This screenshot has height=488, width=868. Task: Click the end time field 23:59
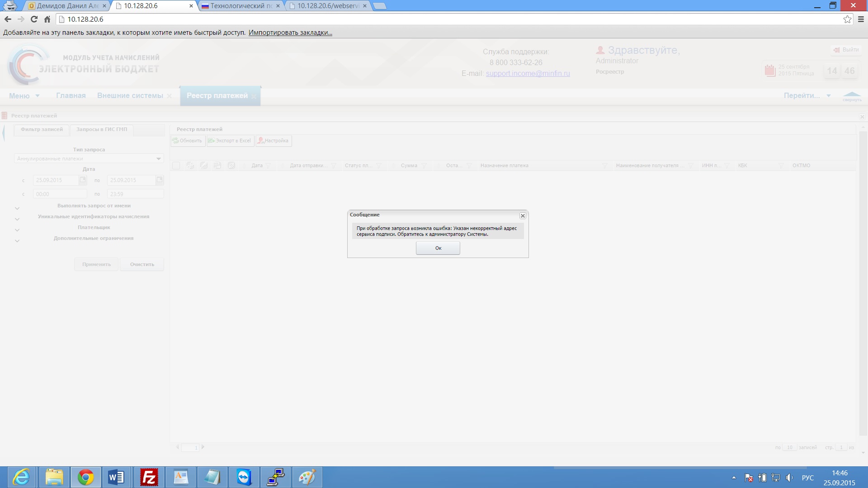point(135,194)
